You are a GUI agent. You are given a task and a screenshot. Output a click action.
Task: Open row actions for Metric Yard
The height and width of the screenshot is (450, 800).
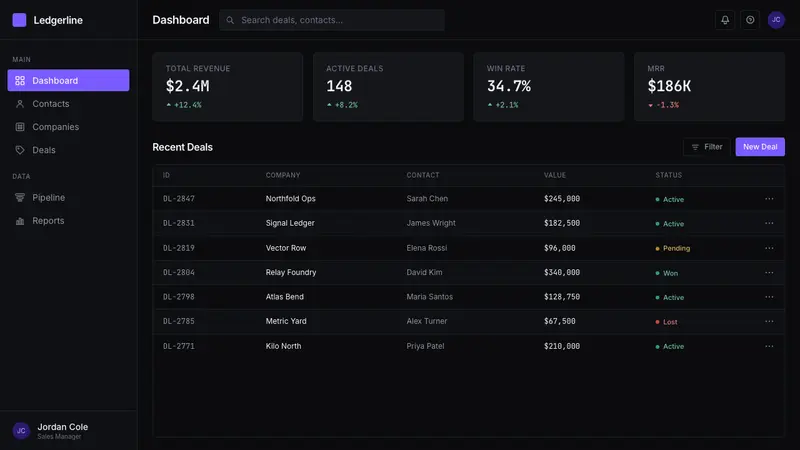click(769, 321)
